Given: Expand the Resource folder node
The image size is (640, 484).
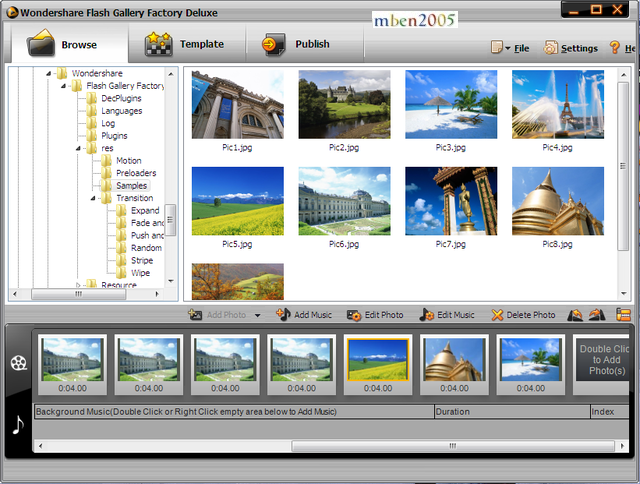Looking at the screenshot, I should (x=78, y=284).
